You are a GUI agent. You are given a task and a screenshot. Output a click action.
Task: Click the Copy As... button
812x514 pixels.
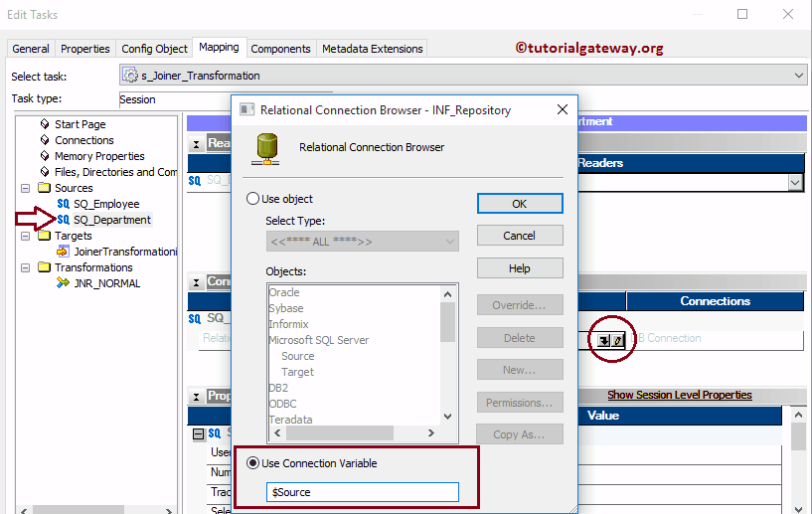tap(520, 434)
